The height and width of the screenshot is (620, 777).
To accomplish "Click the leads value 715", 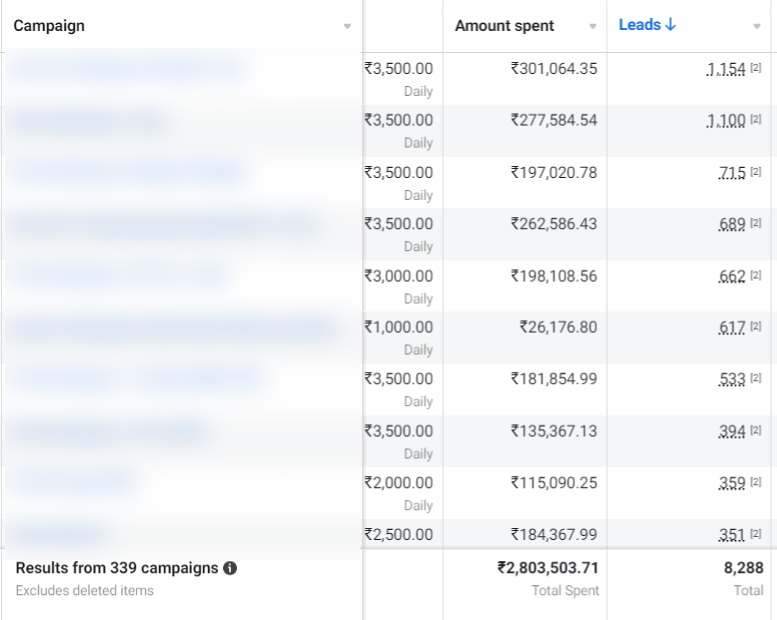I will [x=732, y=172].
